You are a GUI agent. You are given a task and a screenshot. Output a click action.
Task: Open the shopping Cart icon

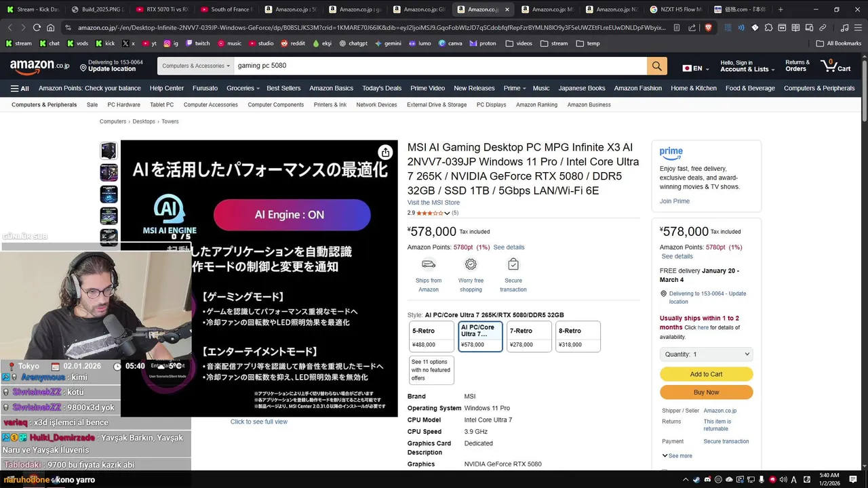[835, 66]
